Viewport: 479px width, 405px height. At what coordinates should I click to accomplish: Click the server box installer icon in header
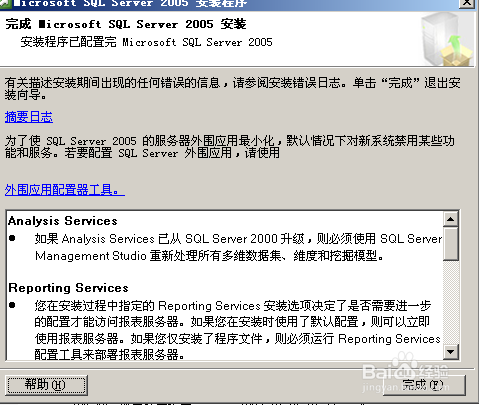(x=447, y=39)
